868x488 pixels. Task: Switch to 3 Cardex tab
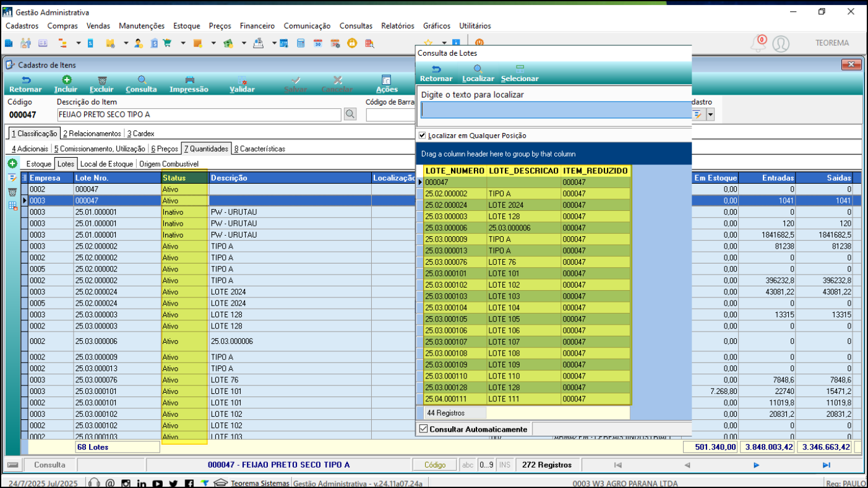tap(140, 133)
